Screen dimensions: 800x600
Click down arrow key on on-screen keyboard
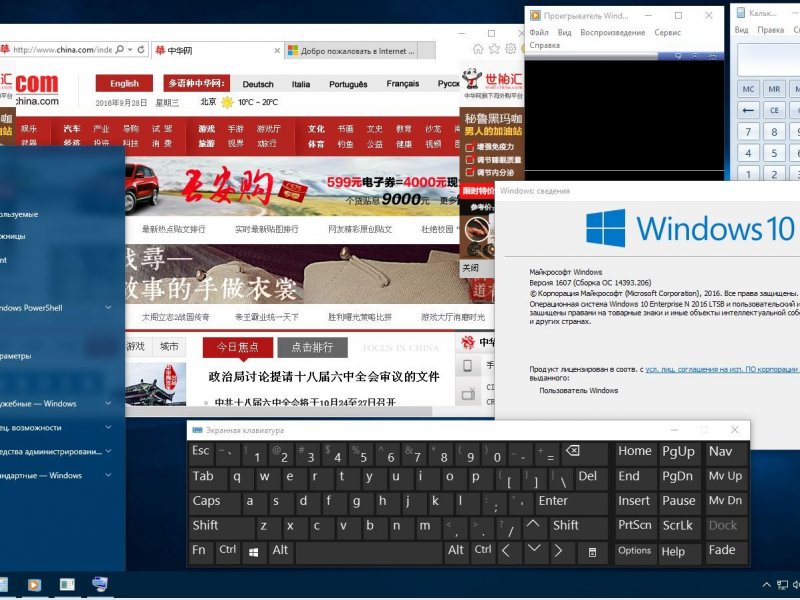point(534,552)
